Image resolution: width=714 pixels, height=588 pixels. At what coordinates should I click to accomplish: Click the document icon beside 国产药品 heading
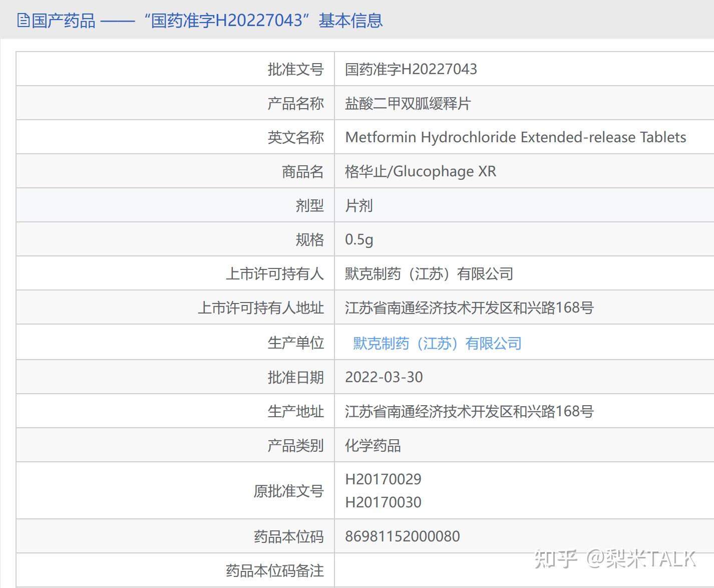click(x=23, y=21)
